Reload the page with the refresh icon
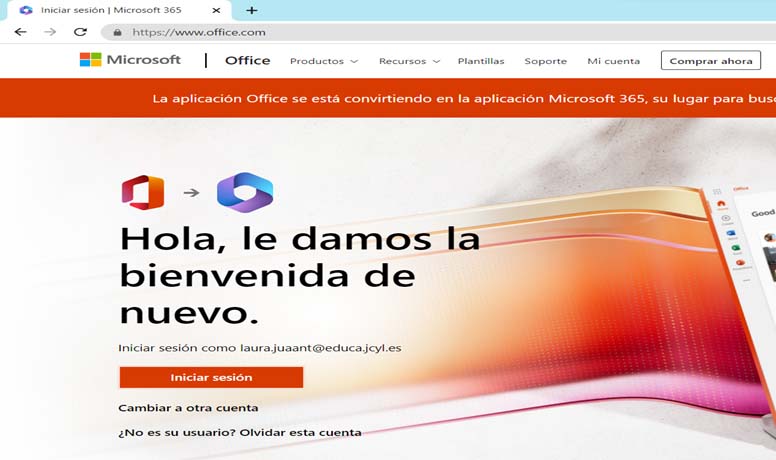This screenshot has height=460, width=776. coord(80,32)
